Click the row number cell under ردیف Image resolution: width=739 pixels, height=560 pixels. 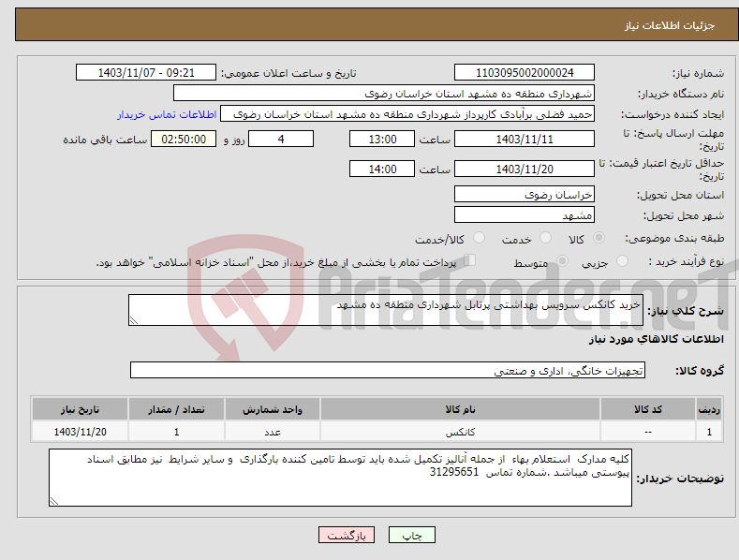(x=709, y=432)
